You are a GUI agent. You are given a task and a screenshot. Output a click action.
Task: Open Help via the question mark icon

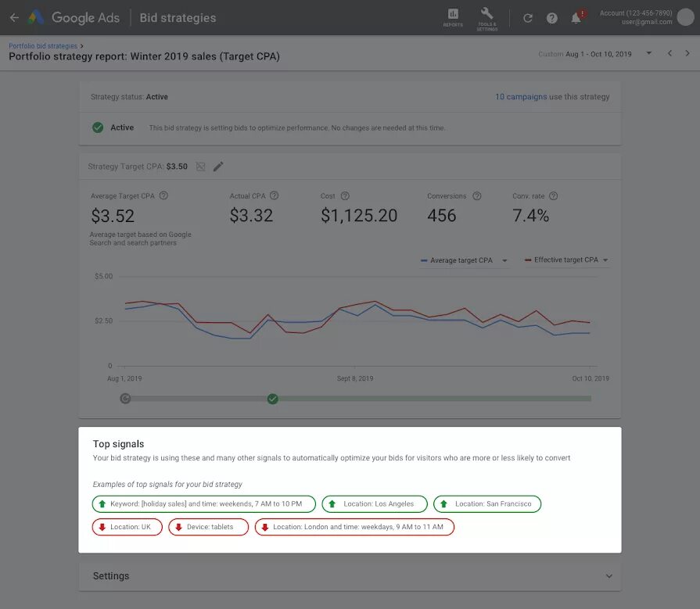(551, 17)
